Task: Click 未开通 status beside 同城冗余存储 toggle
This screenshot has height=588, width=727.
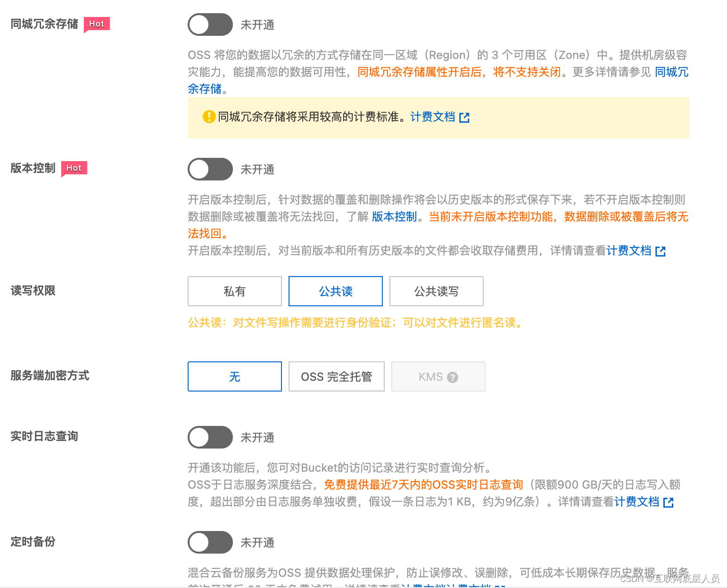Action: click(x=257, y=25)
